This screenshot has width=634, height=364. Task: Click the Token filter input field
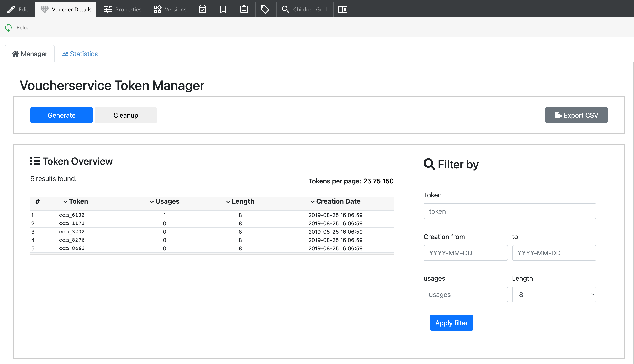509,211
